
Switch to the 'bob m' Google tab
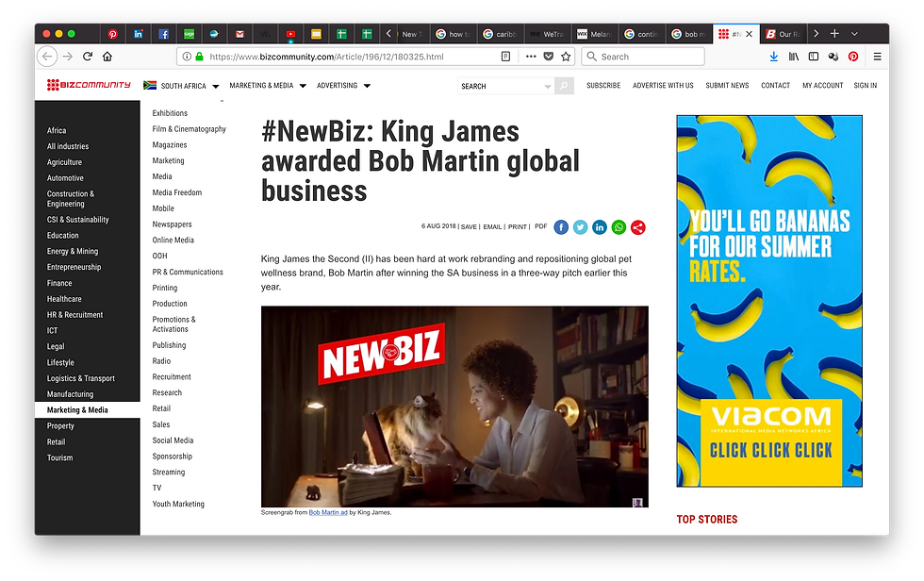tap(689, 34)
